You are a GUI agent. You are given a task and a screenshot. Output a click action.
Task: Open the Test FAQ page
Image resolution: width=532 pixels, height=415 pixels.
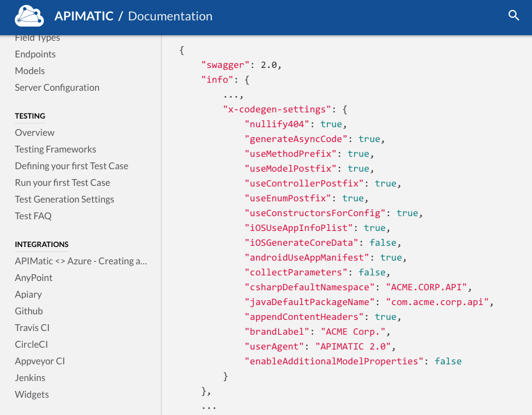click(33, 216)
